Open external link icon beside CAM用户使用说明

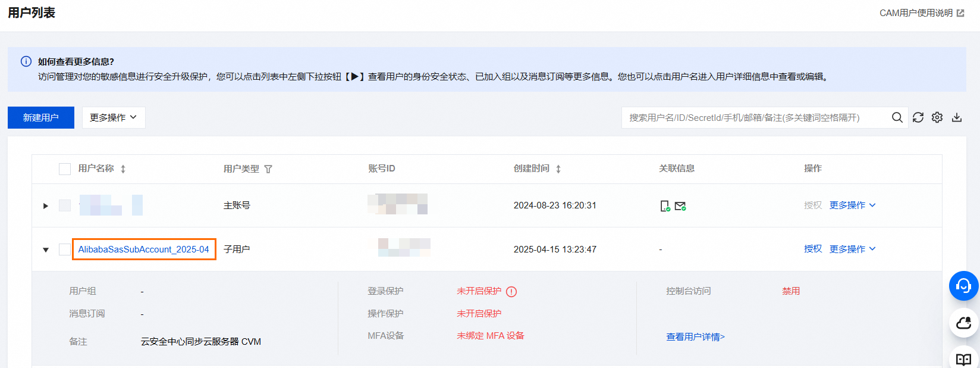pyautogui.click(x=960, y=13)
